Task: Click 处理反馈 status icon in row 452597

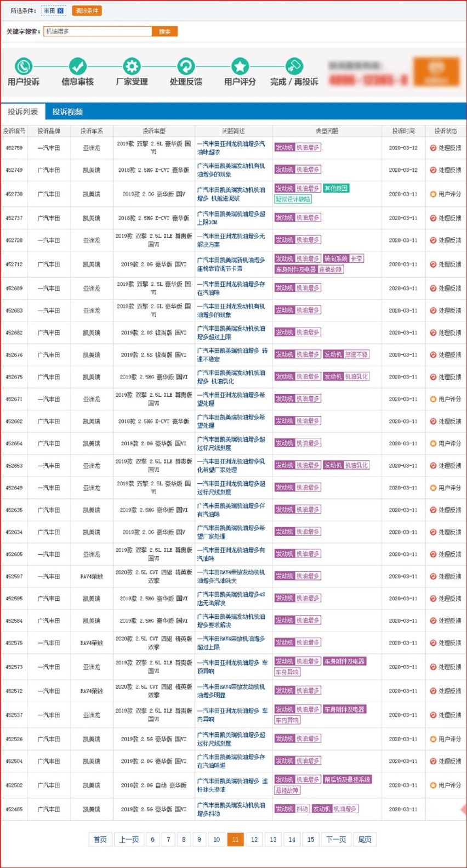Action: [x=433, y=576]
